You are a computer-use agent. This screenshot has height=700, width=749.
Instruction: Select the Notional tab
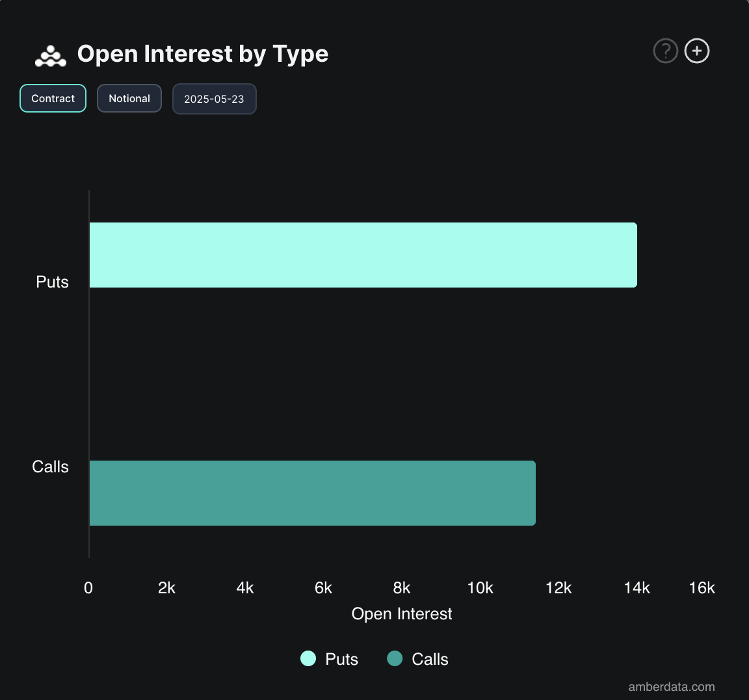coord(129,98)
